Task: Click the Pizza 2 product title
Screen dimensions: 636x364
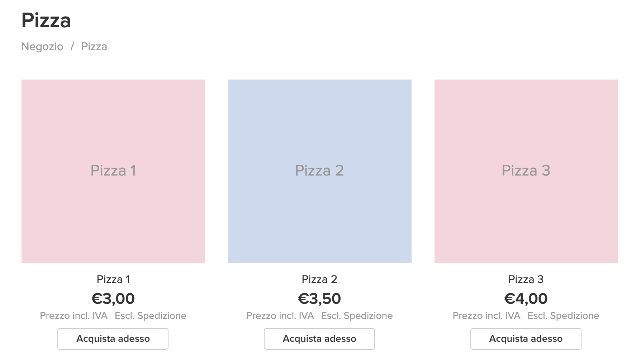Action: [319, 279]
